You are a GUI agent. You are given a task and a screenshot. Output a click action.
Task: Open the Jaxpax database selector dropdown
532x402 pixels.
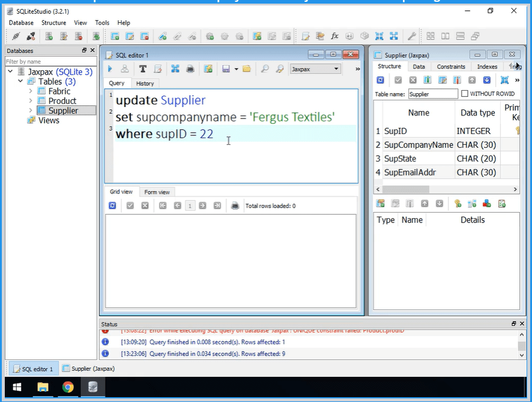[315, 69]
